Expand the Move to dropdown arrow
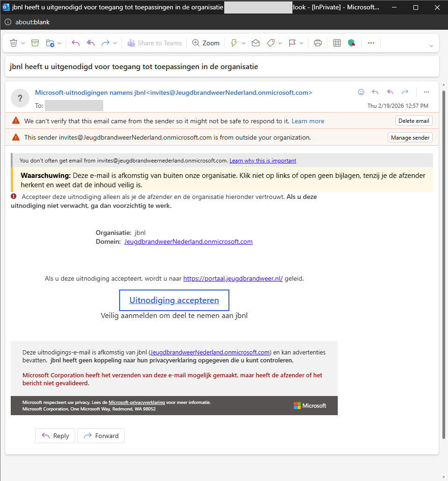Image resolution: width=448 pixels, height=481 pixels. 59,43
